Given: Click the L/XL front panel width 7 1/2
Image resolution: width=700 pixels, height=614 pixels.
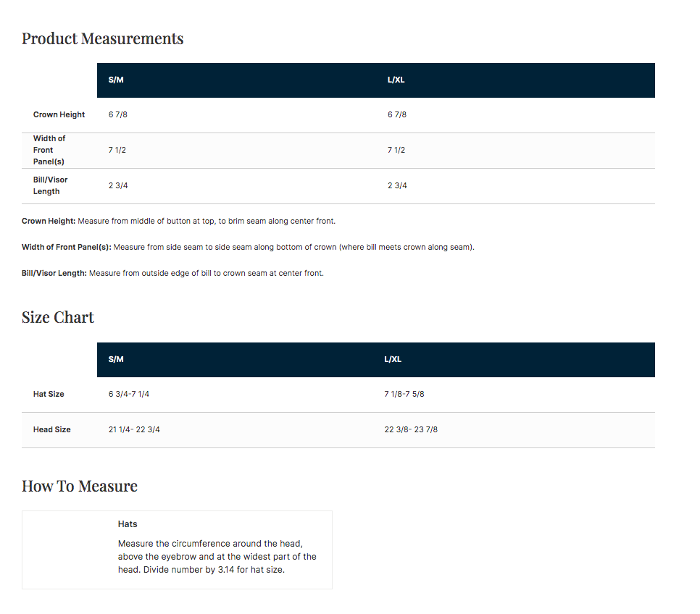Looking at the screenshot, I should click(x=396, y=150).
